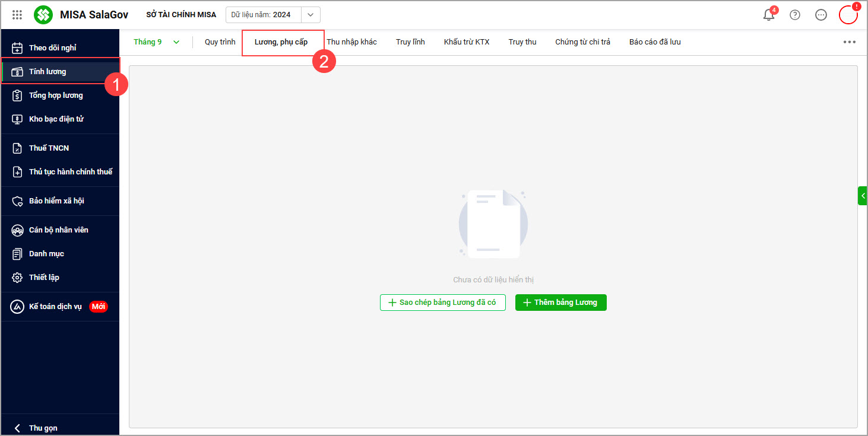Switch to the Thu nhập khác tab

click(351, 42)
